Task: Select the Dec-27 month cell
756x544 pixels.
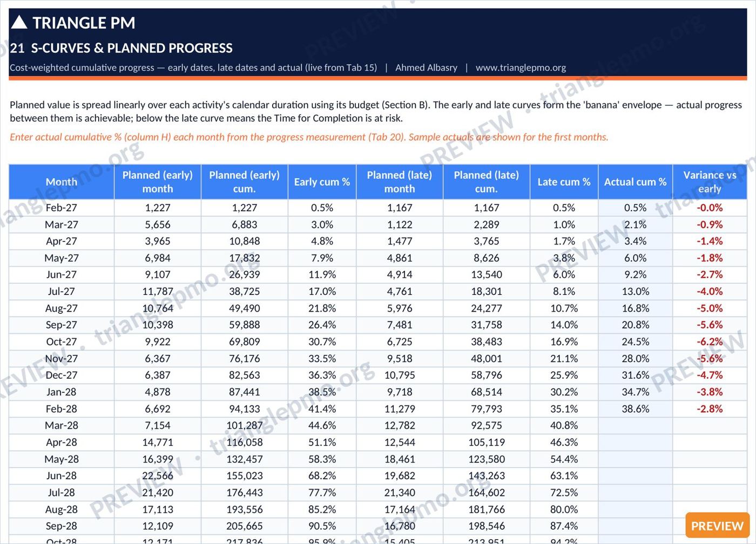Action: (x=62, y=375)
